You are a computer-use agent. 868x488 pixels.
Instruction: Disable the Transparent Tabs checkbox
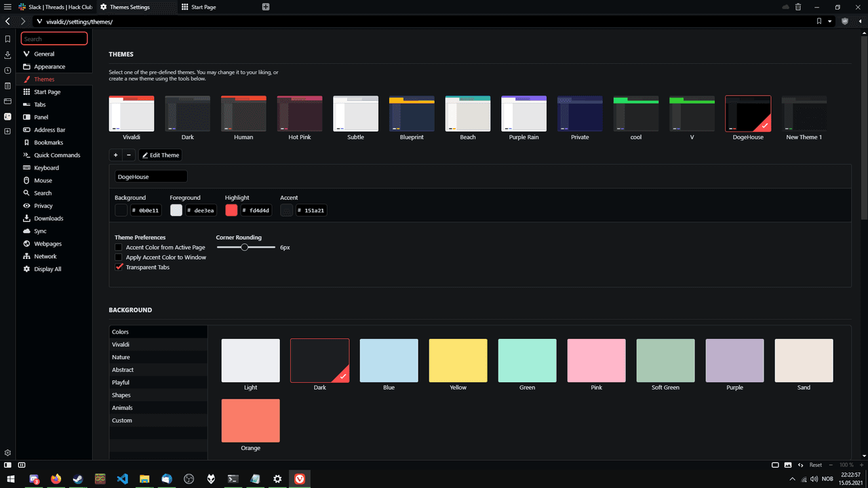tap(119, 267)
